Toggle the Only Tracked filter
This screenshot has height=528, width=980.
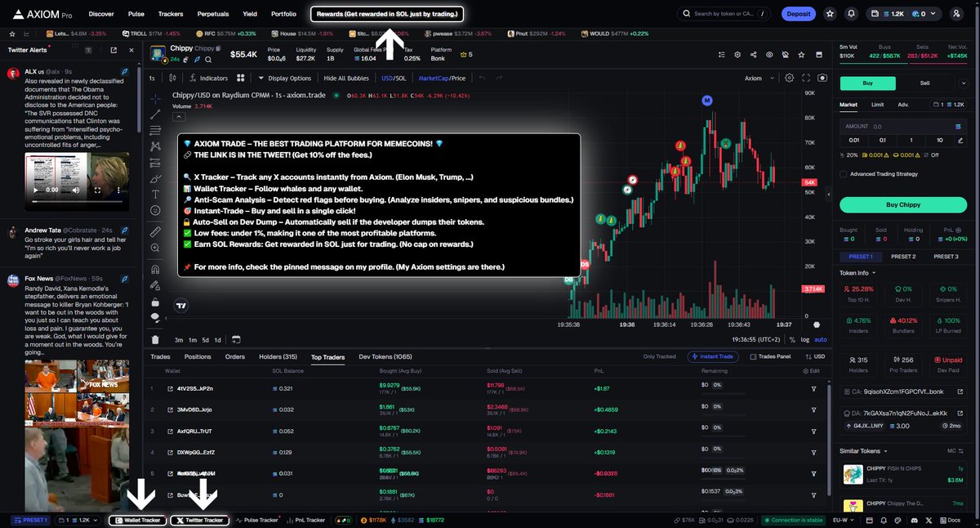pyautogui.click(x=659, y=357)
